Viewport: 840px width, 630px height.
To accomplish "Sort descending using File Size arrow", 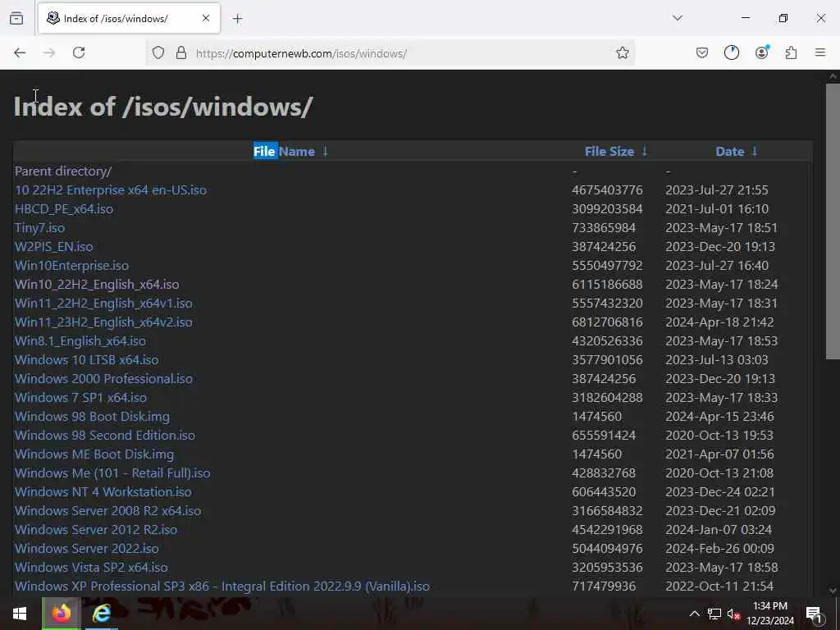I will (645, 152).
